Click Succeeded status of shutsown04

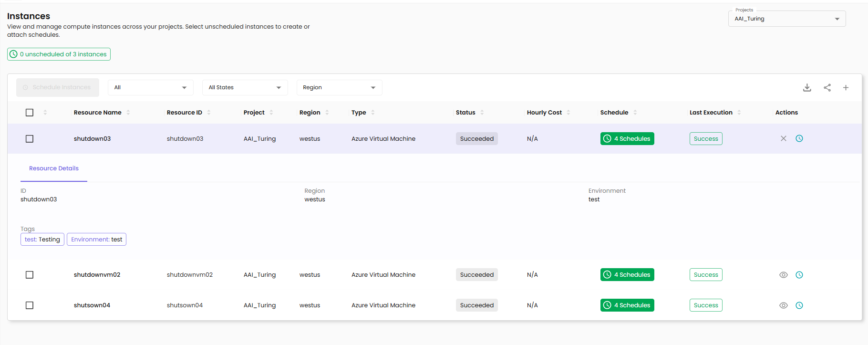pos(477,305)
